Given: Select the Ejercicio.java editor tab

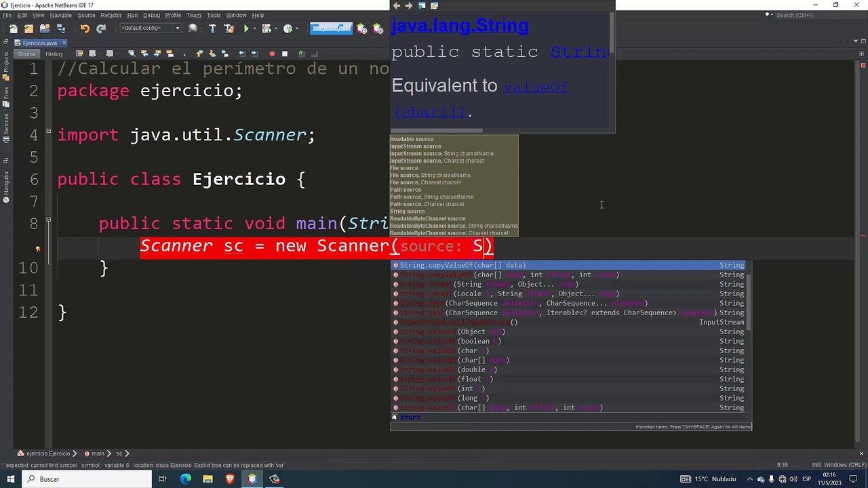Looking at the screenshot, I should [x=40, y=43].
